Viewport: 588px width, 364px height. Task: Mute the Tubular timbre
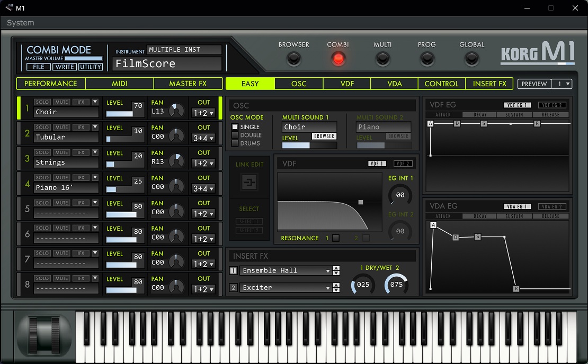tap(61, 127)
